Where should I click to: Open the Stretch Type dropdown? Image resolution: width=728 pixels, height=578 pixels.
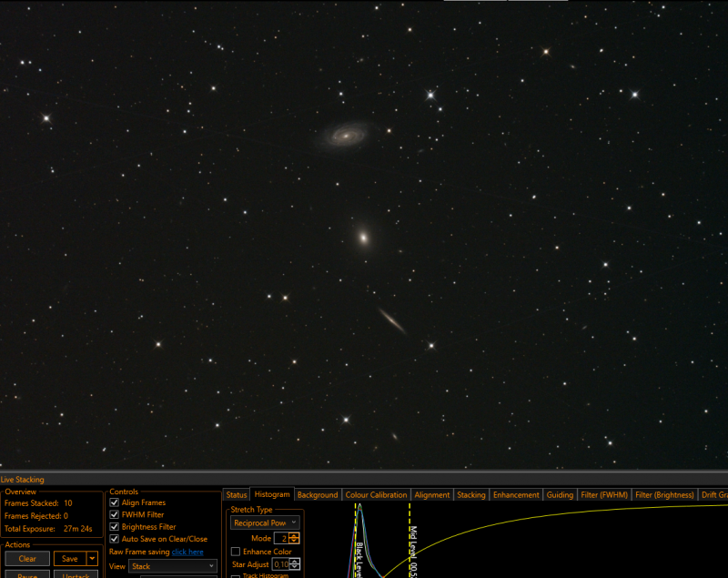point(265,522)
